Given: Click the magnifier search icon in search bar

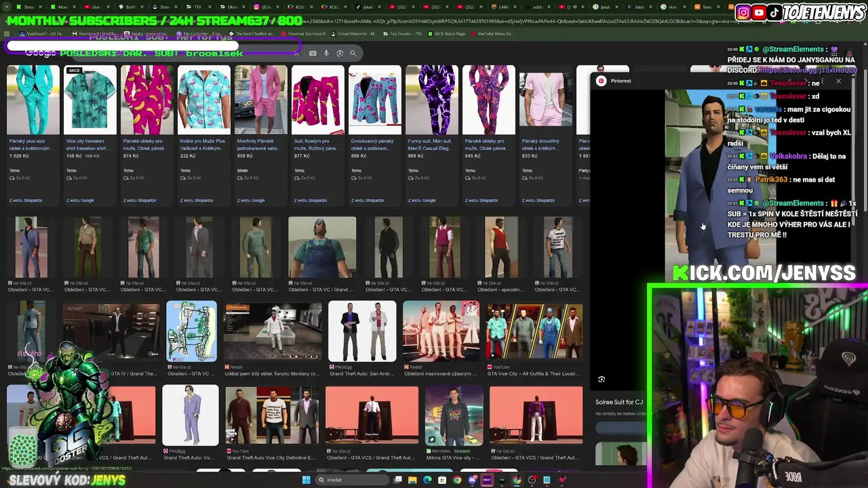Looking at the screenshot, I should pos(355,53).
